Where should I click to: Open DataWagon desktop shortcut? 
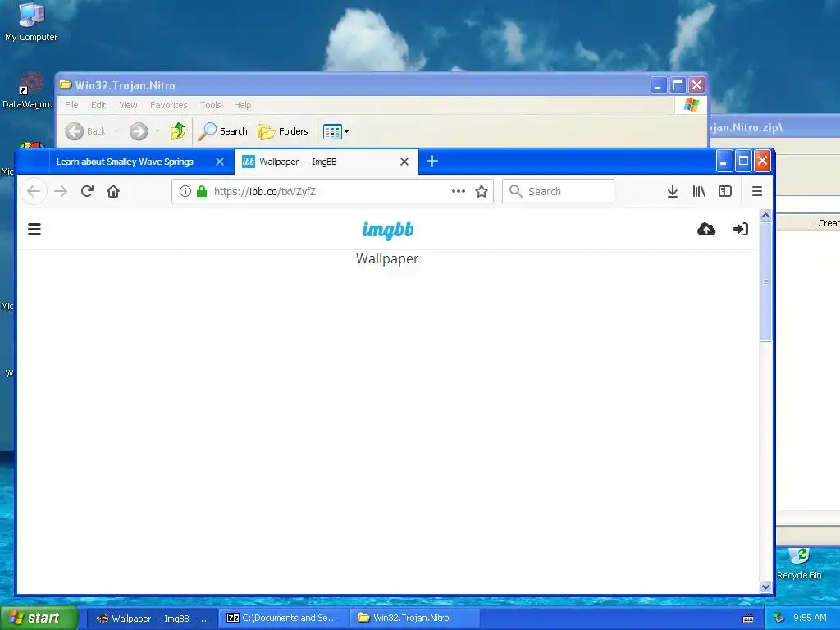[x=27, y=90]
